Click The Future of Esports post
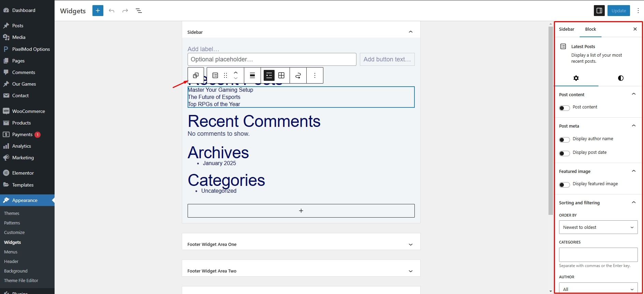 tap(214, 97)
